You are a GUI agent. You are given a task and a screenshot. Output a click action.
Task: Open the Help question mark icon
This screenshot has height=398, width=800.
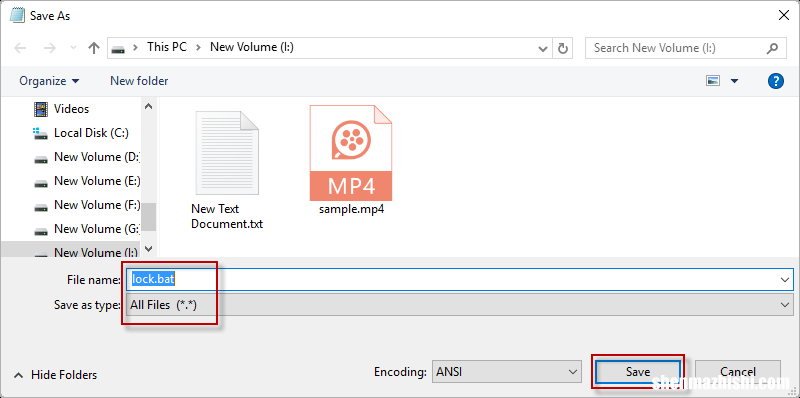tap(776, 81)
